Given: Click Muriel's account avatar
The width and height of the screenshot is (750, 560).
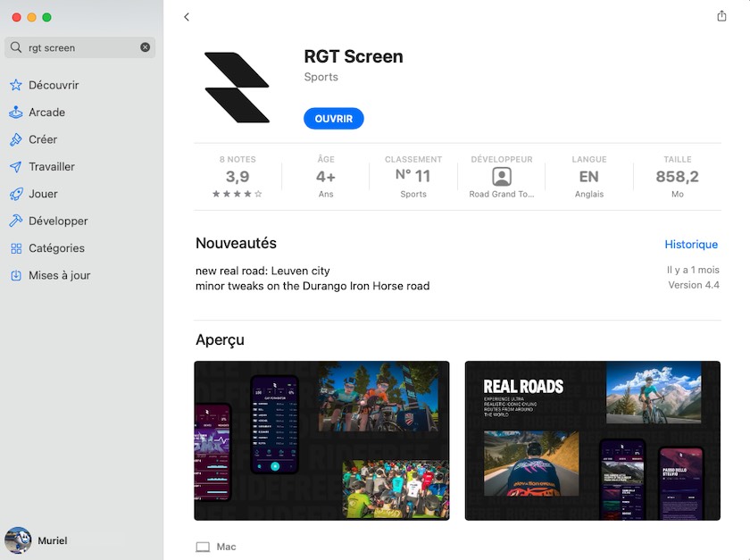Looking at the screenshot, I should (x=18, y=540).
